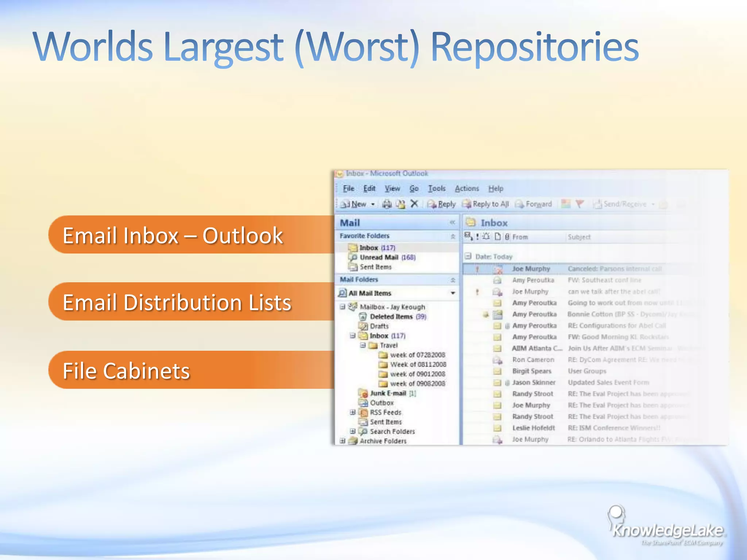Click the Email Inbox – Outlook banner
Screen dimensions: 747x560
[x=191, y=235]
